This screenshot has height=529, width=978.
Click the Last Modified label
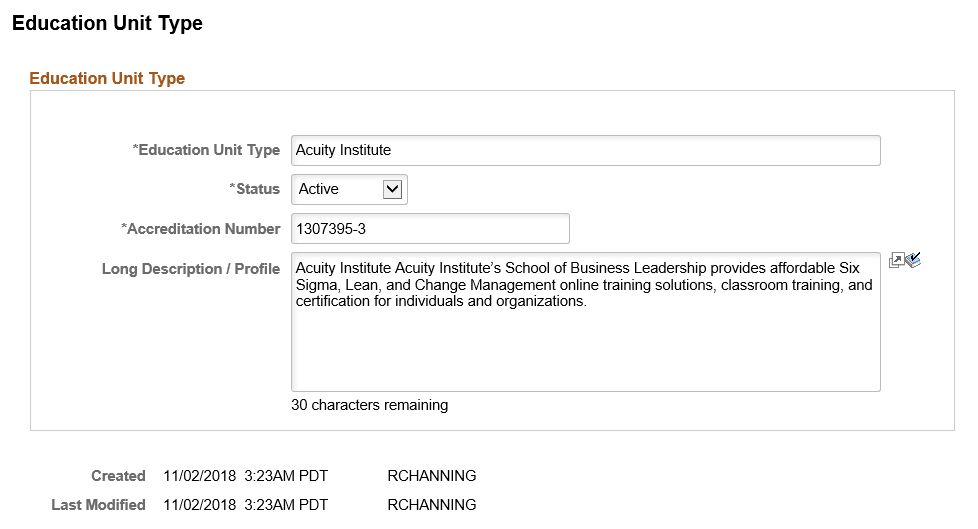pos(98,505)
